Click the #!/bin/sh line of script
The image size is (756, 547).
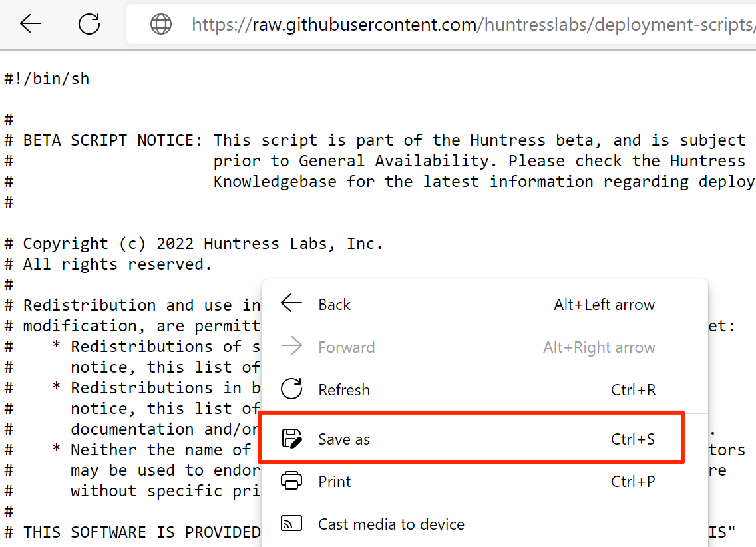tap(47, 79)
